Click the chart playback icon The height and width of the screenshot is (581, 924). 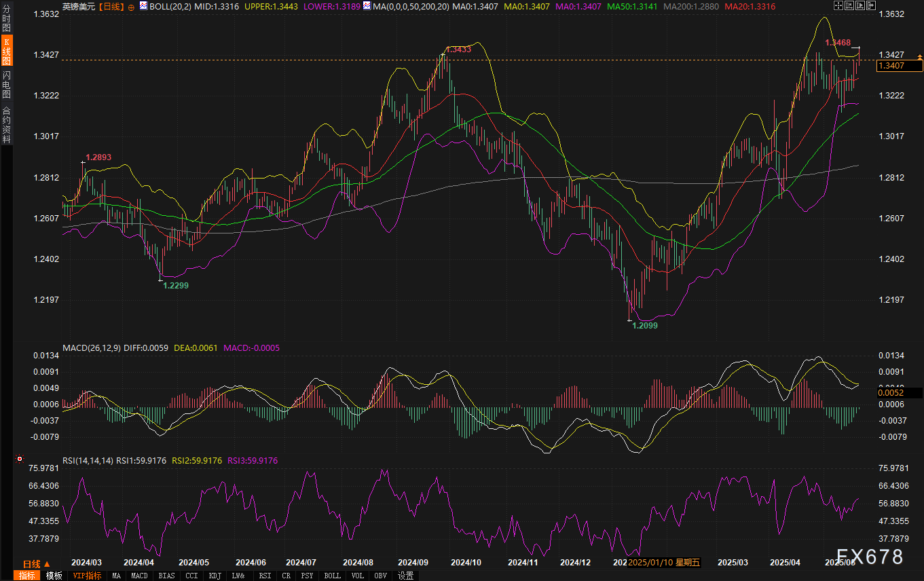(x=860, y=6)
